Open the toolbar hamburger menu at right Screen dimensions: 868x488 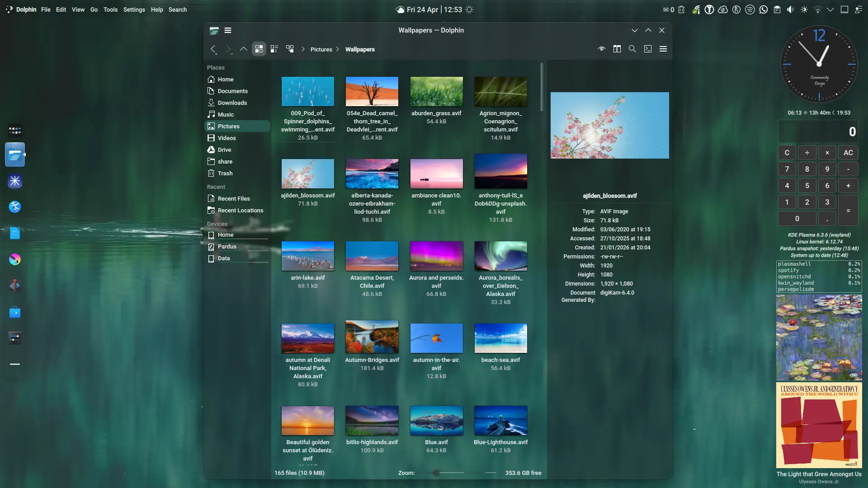pyautogui.click(x=663, y=49)
